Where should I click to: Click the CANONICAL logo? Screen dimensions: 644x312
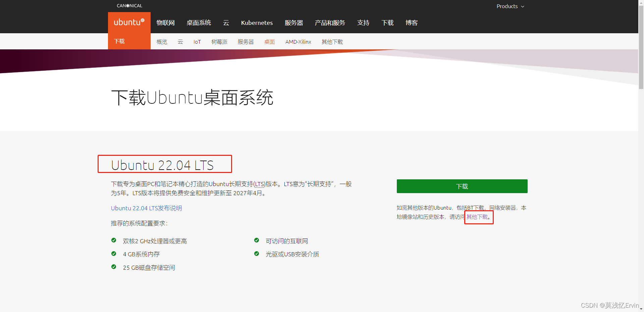pos(129,5)
